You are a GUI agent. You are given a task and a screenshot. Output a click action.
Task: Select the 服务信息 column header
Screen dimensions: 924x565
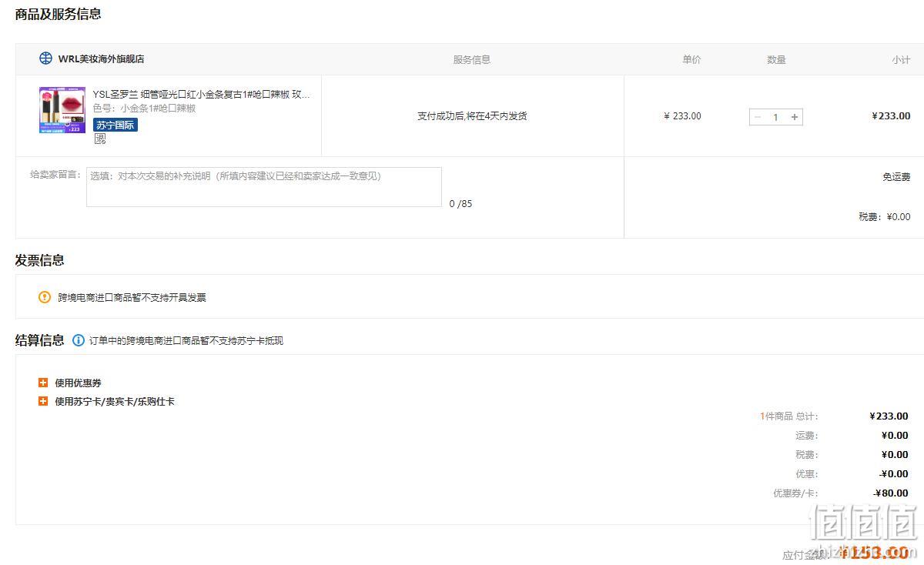pos(472,59)
